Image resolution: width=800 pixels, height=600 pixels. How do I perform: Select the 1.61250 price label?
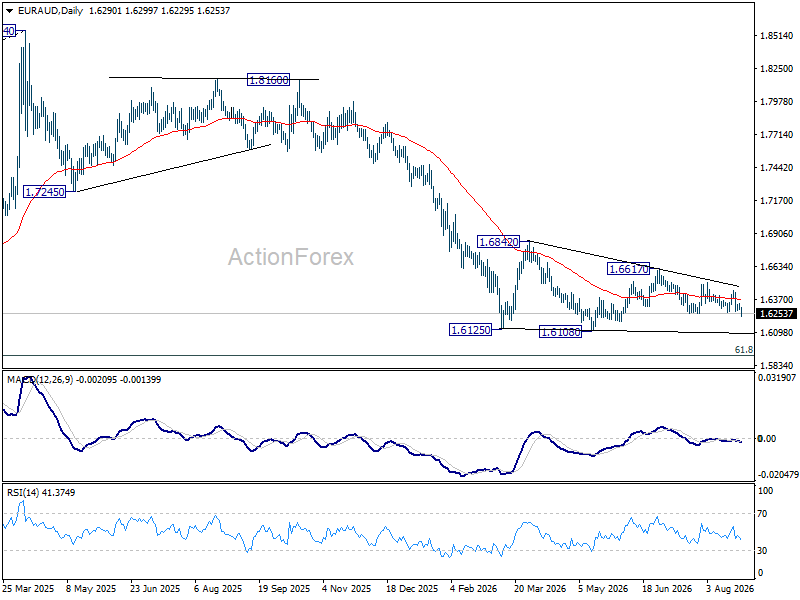click(x=470, y=330)
